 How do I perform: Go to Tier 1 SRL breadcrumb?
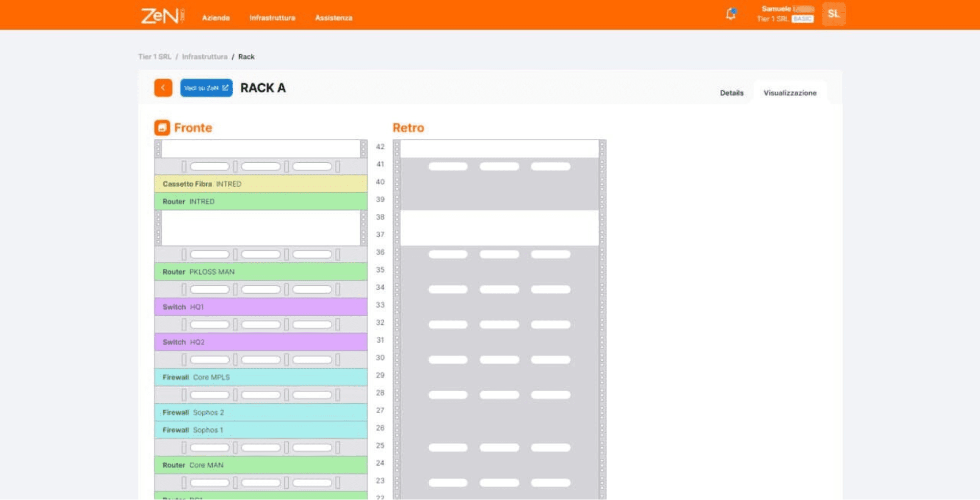point(155,57)
